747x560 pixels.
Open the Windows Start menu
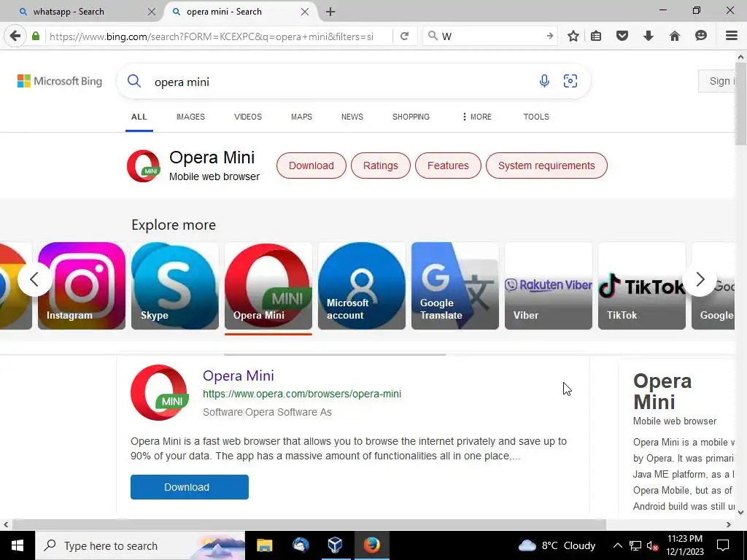click(x=18, y=545)
